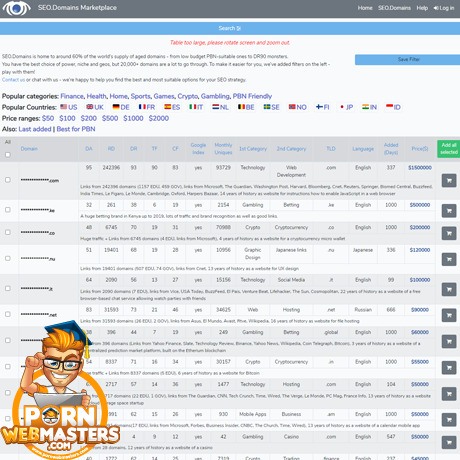460x460 pixels.
Task: Toggle the All select checkbox
Action: pyautogui.click(x=8, y=155)
